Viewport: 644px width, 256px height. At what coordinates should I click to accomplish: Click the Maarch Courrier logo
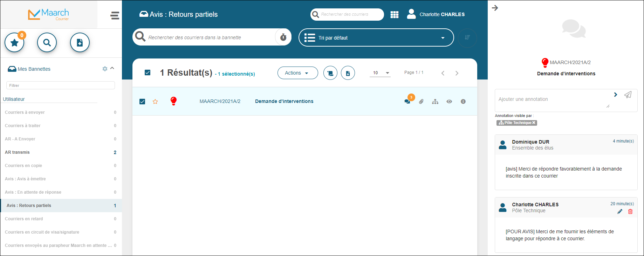pyautogui.click(x=48, y=14)
